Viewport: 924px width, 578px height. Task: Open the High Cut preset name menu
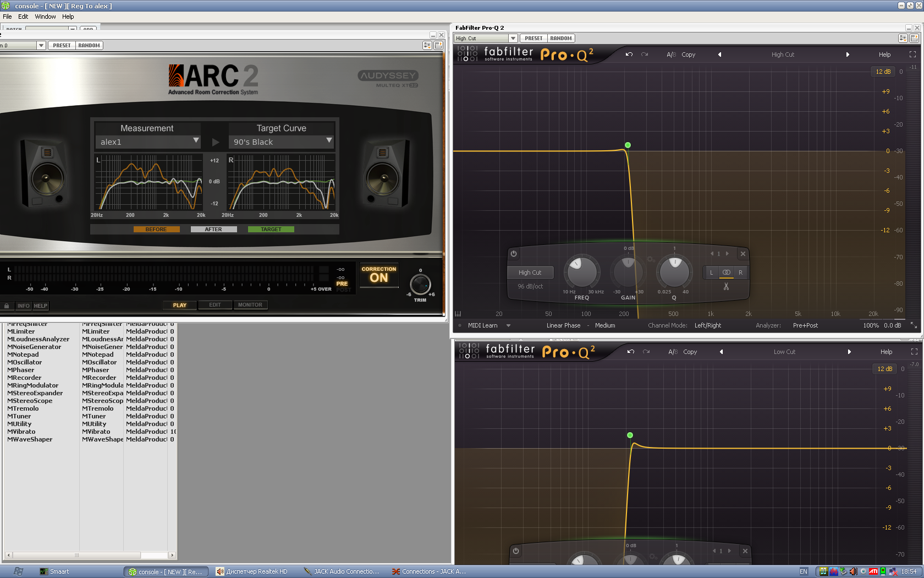tap(783, 54)
